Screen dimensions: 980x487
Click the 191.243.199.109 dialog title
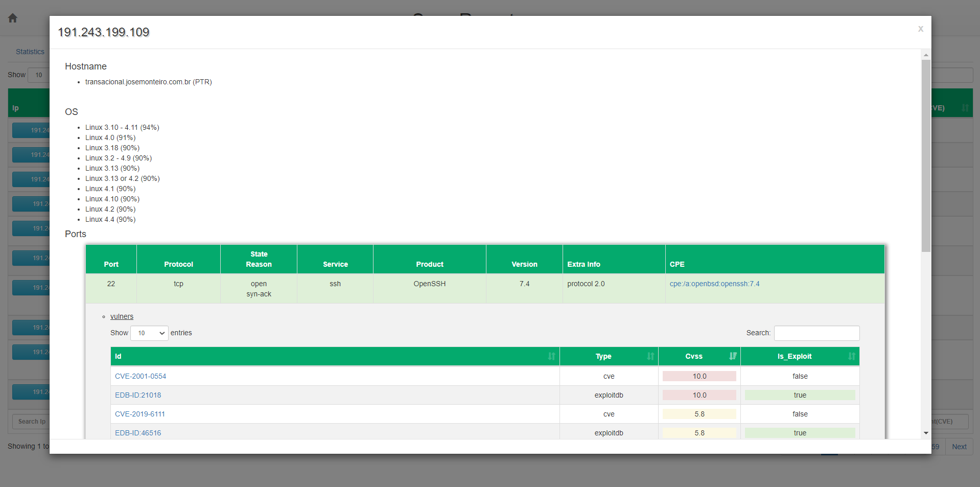click(103, 32)
